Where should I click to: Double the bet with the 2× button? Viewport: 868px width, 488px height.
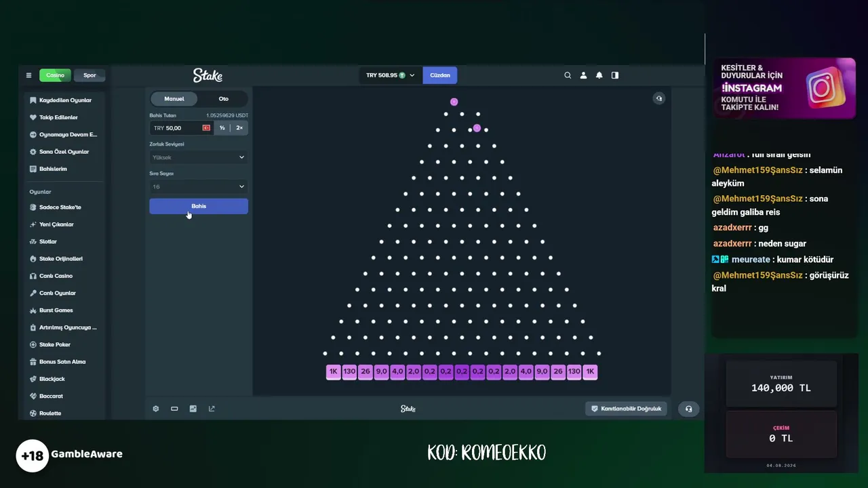pos(239,128)
